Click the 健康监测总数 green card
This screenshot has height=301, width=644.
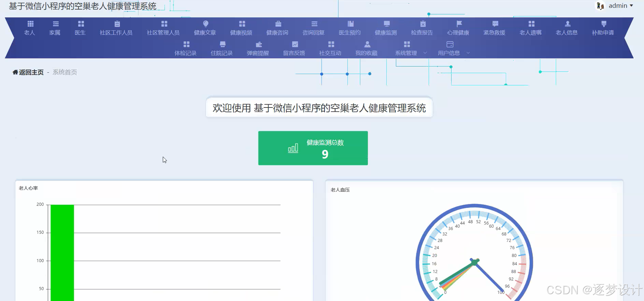(x=313, y=148)
